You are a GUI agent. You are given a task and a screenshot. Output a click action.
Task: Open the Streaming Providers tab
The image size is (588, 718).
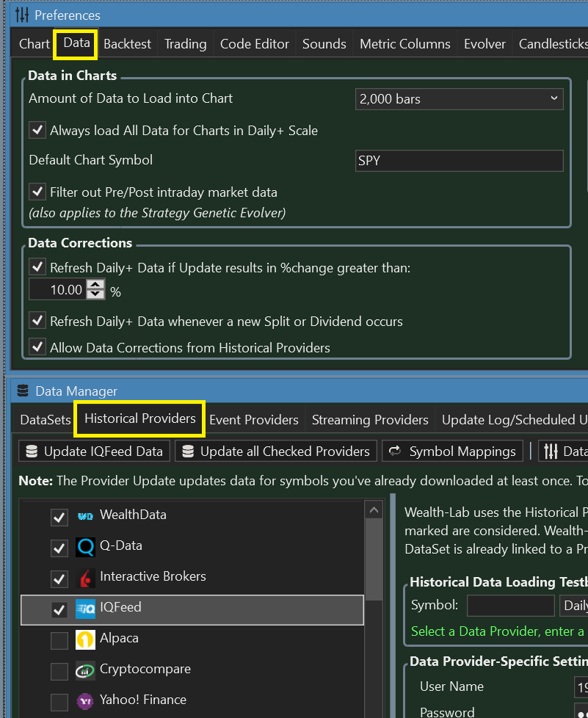click(370, 420)
